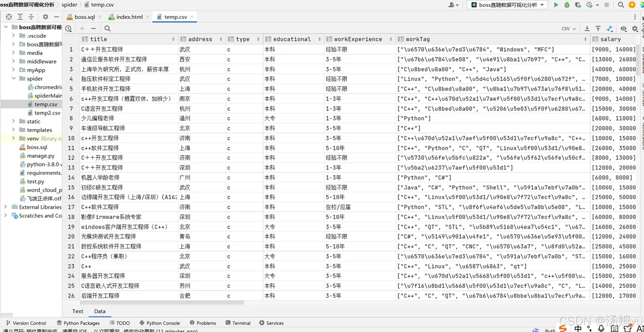
Task: Collapse the spider folder
Action: pyautogui.click(x=13, y=79)
